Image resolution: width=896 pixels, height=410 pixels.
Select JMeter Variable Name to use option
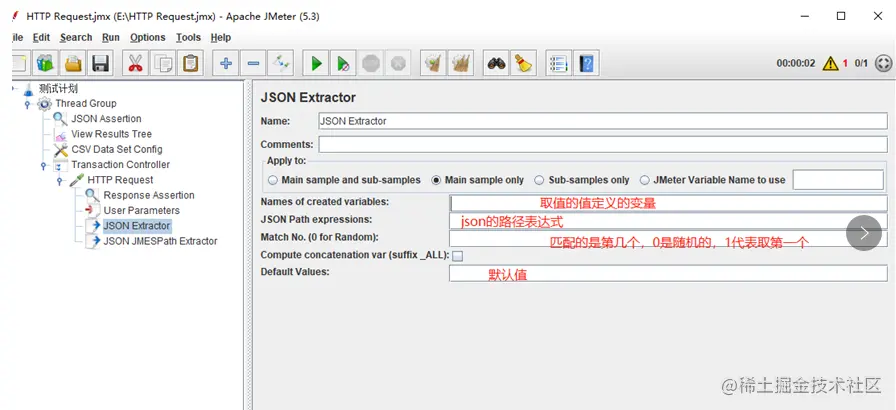[x=713, y=180]
